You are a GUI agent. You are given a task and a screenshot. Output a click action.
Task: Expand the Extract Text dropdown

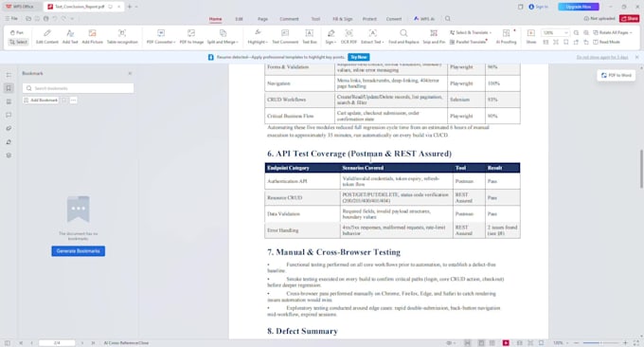click(x=373, y=37)
